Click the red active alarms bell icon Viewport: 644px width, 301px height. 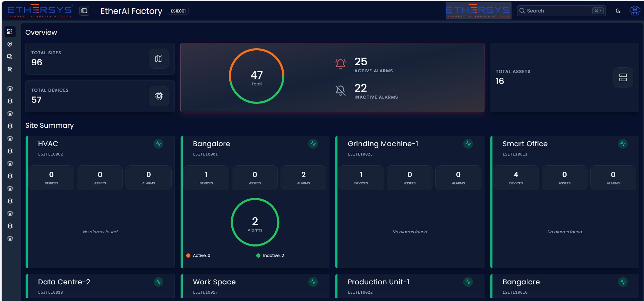click(341, 64)
